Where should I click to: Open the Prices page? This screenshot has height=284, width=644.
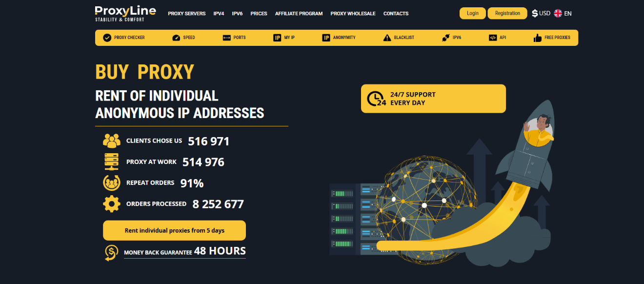[259, 14]
